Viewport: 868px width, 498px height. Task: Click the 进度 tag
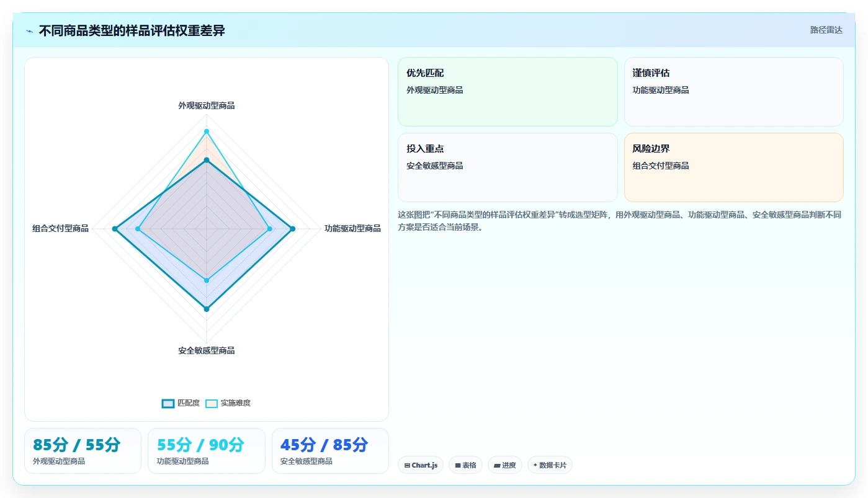tap(505, 465)
